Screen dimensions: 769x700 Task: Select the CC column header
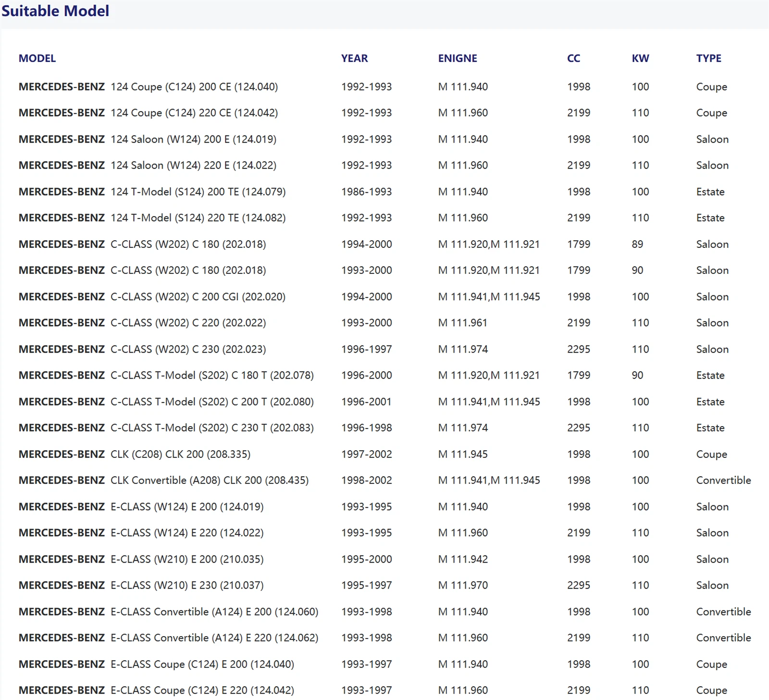(x=574, y=58)
